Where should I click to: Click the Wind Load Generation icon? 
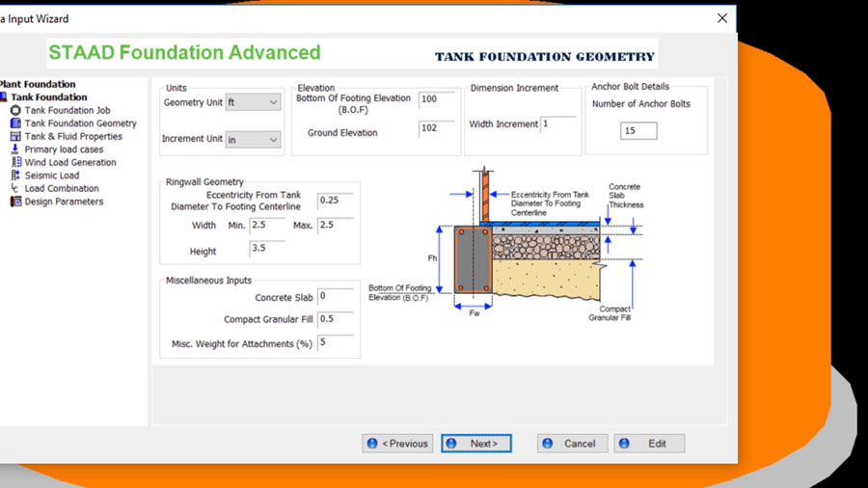pos(15,162)
